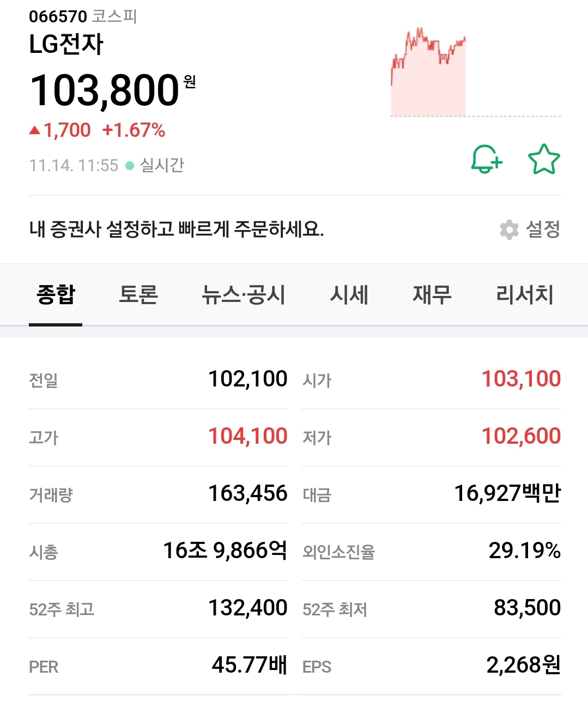The height and width of the screenshot is (707, 588).
Task: Click the settings gear icon
Action: pos(509,229)
